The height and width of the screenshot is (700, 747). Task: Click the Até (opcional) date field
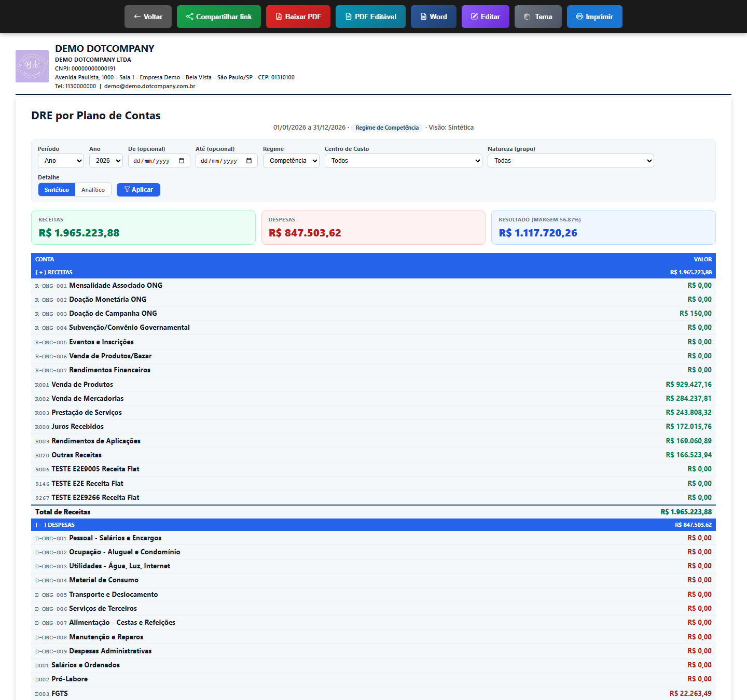click(227, 161)
